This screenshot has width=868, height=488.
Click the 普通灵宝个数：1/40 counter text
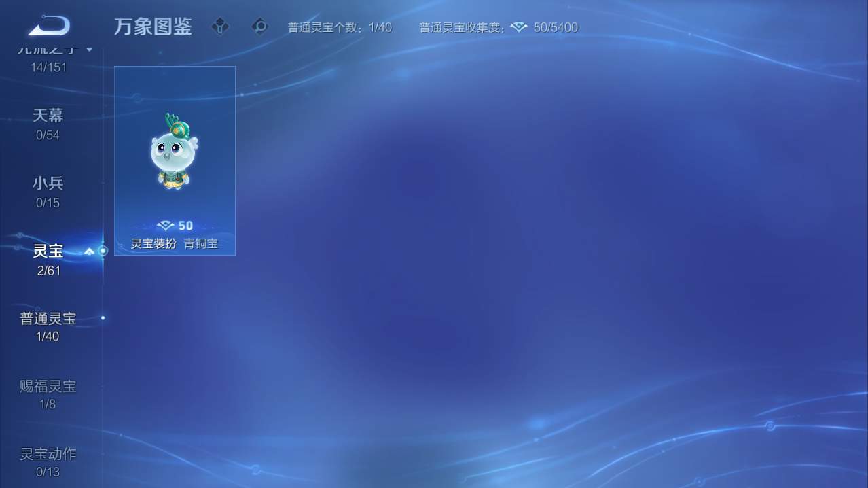coord(340,28)
